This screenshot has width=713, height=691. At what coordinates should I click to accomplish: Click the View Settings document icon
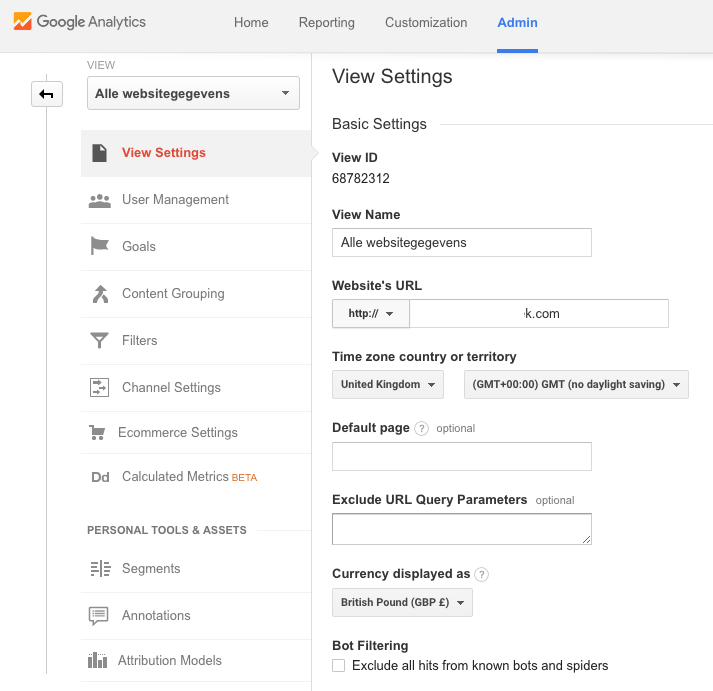[x=99, y=153]
